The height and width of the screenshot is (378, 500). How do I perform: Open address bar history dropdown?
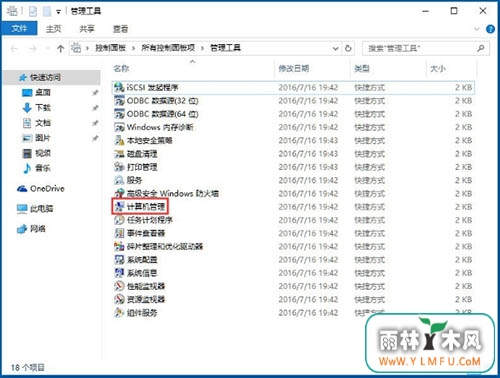335,49
